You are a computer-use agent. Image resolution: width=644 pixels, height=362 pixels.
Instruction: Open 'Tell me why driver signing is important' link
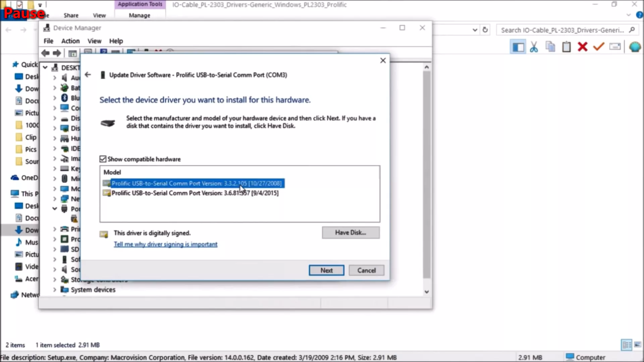point(166,244)
